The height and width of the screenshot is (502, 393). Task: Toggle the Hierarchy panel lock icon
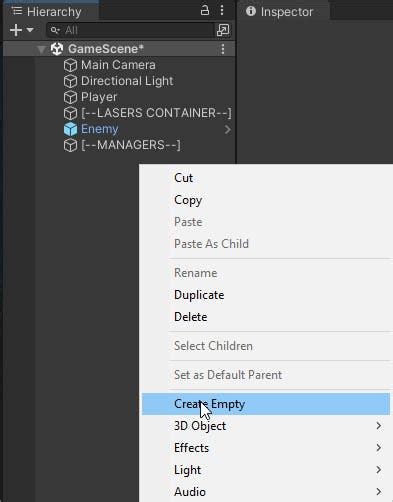coord(205,10)
